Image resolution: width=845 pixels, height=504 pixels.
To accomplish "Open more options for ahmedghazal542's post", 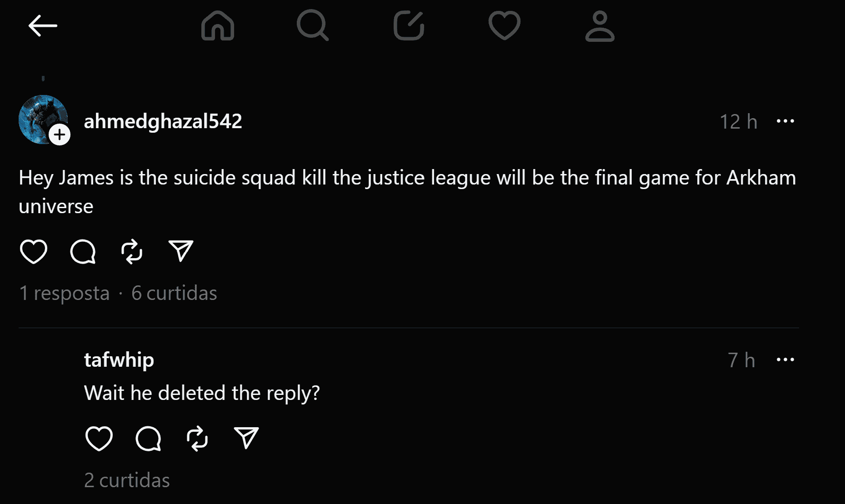I will [785, 121].
